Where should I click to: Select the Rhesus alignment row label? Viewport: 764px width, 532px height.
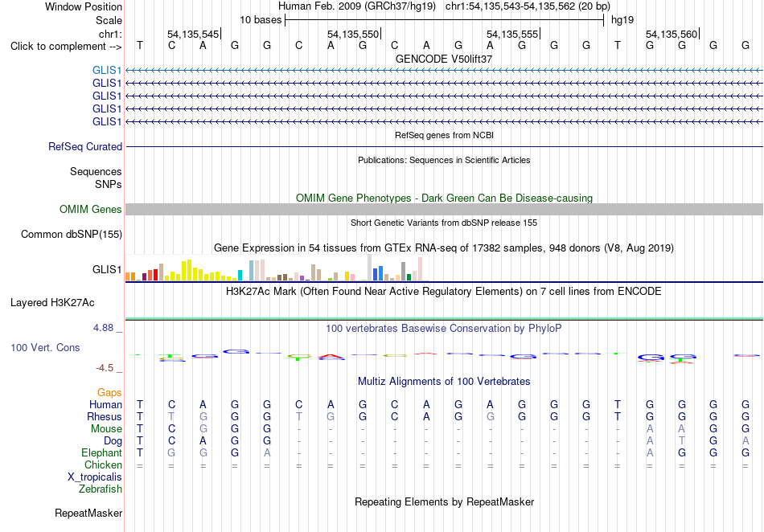[105, 416]
